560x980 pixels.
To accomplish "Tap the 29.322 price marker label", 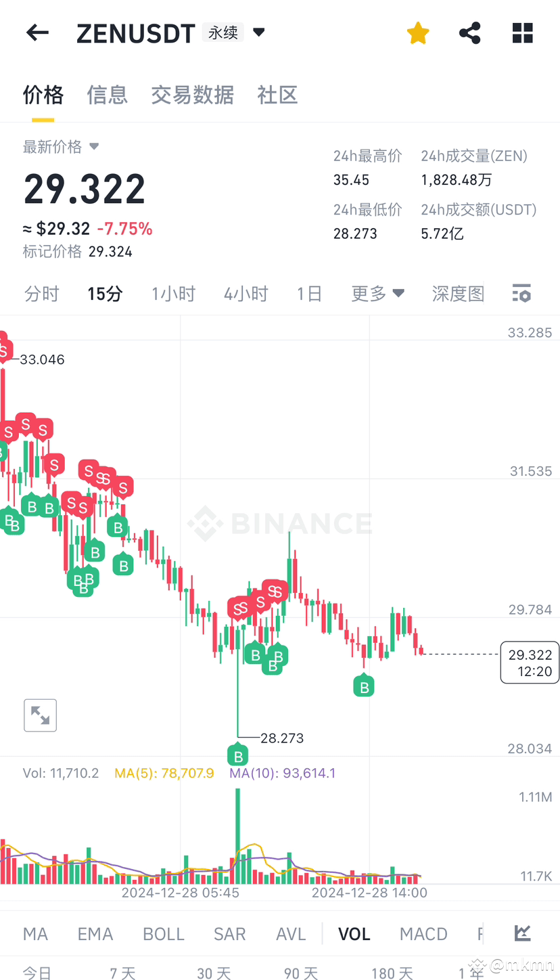I will (x=530, y=662).
